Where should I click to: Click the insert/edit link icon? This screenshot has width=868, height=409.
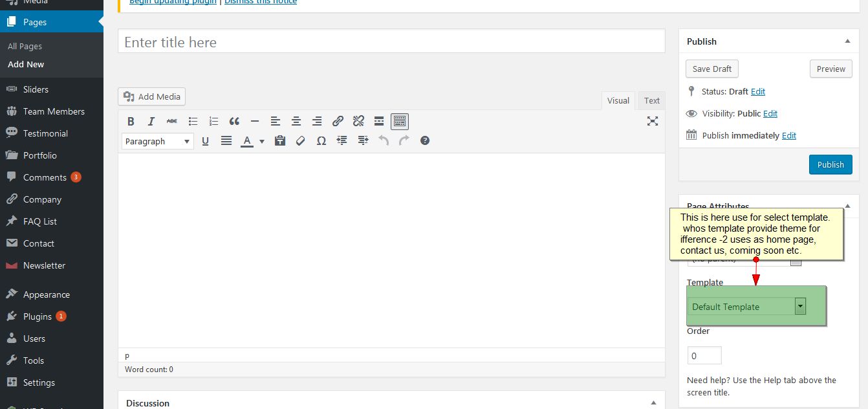[338, 121]
